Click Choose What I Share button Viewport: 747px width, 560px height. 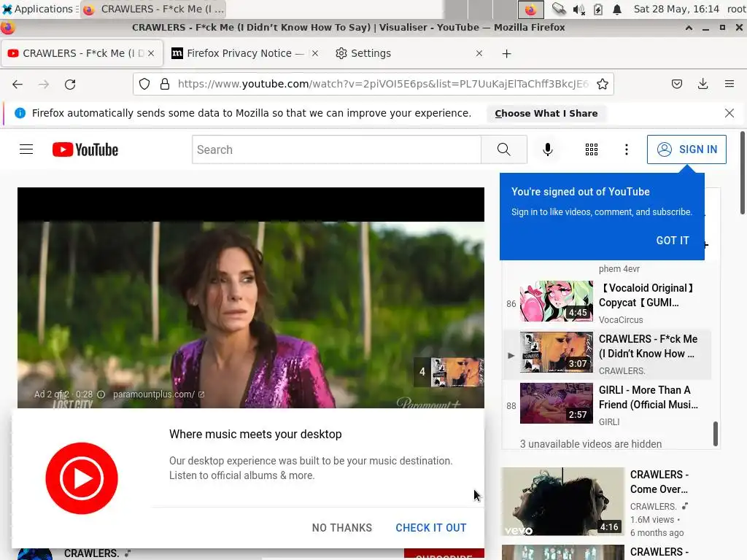546,113
